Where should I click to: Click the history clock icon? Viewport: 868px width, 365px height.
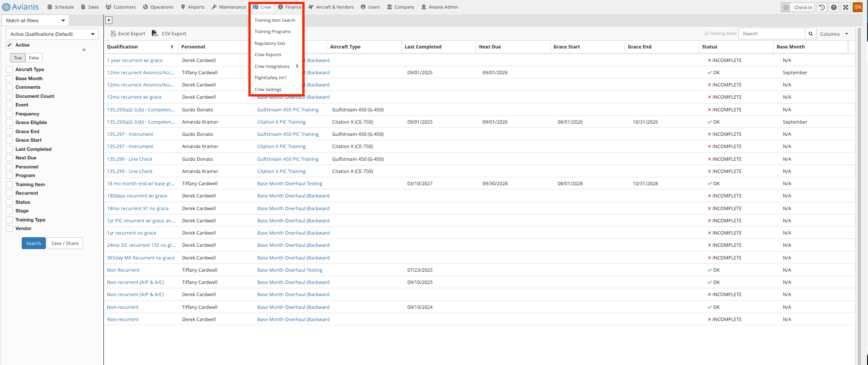(822, 7)
